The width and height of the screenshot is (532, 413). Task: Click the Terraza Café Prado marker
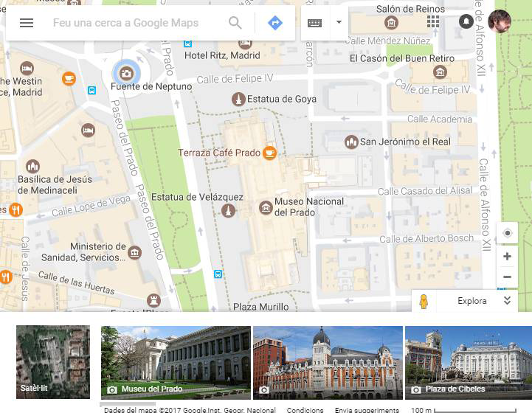pos(270,153)
